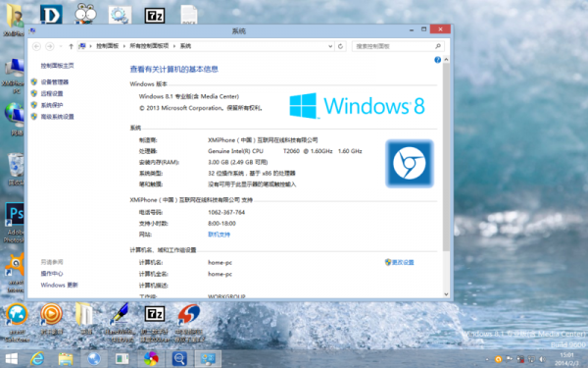Image resolution: width=588 pixels, height=368 pixels.
Task: Click the OEM manufacturer logo image
Action: coord(410,163)
